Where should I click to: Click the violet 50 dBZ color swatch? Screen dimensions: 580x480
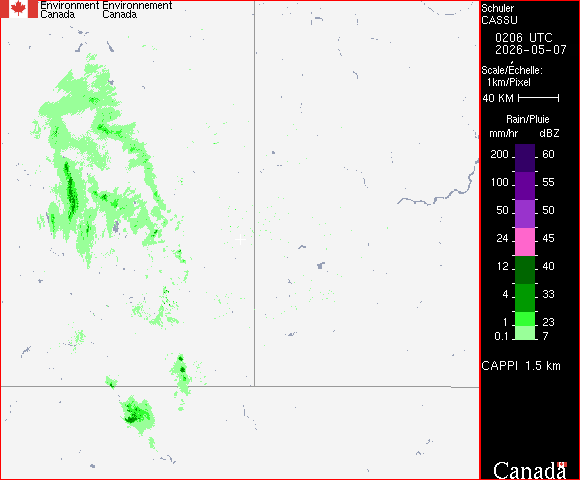click(525, 214)
